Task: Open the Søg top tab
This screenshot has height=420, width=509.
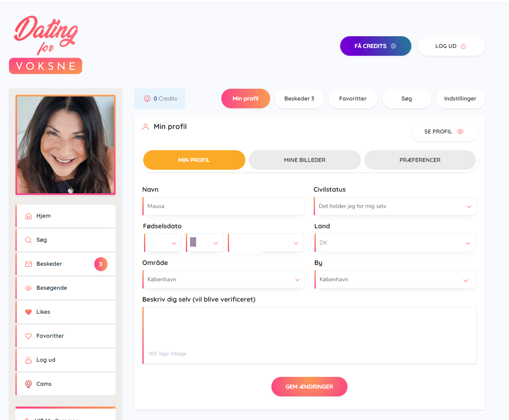Action: (407, 98)
